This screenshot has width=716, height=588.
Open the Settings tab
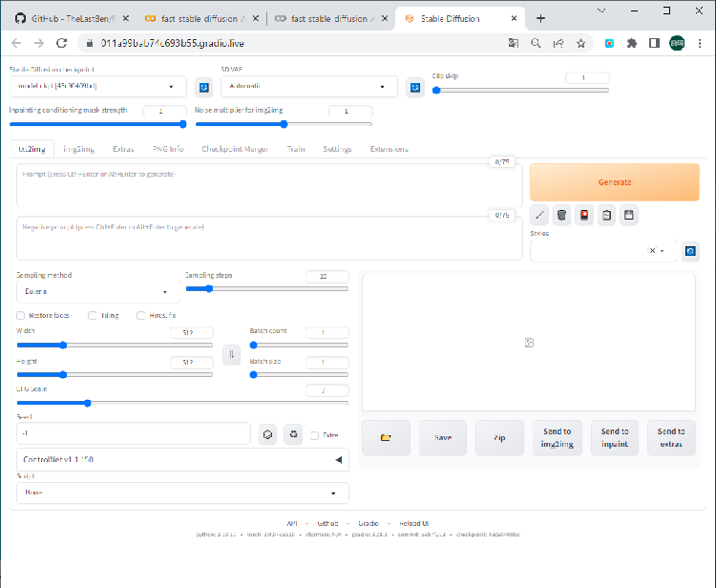pyautogui.click(x=337, y=149)
